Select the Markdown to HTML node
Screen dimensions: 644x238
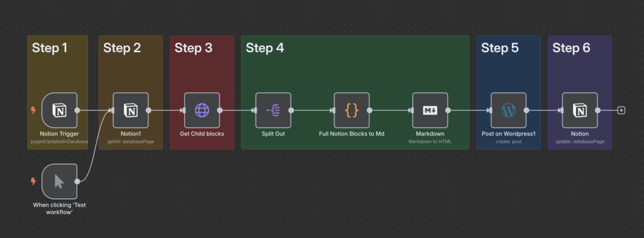tap(430, 110)
